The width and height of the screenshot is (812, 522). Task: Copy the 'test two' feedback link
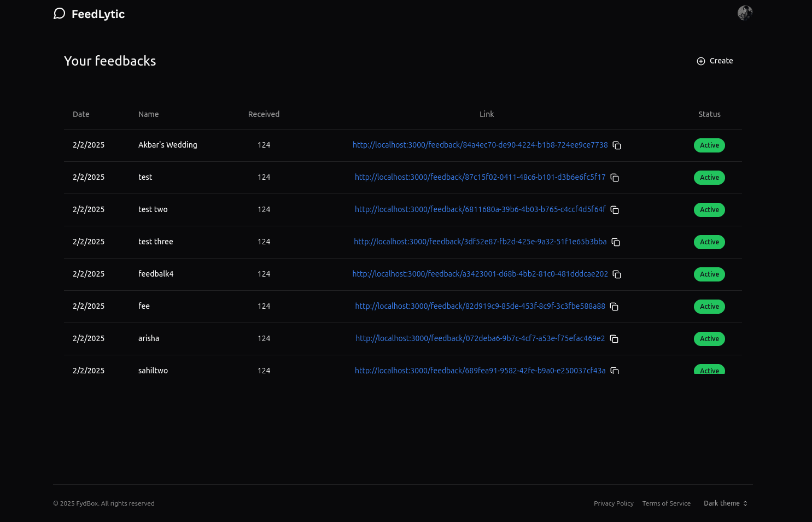point(615,210)
